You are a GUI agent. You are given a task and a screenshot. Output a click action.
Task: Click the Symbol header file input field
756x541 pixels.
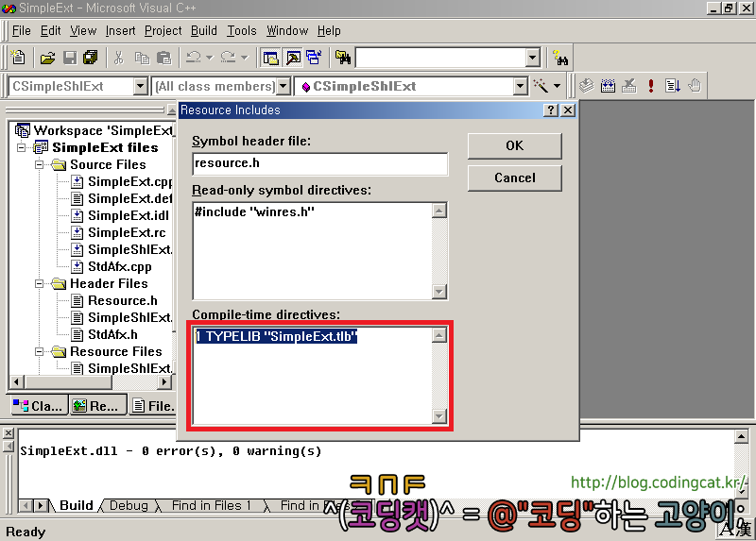coord(319,163)
